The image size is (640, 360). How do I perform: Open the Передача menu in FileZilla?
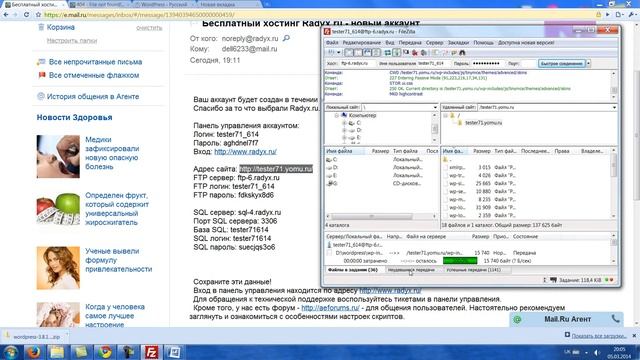coord(410,42)
